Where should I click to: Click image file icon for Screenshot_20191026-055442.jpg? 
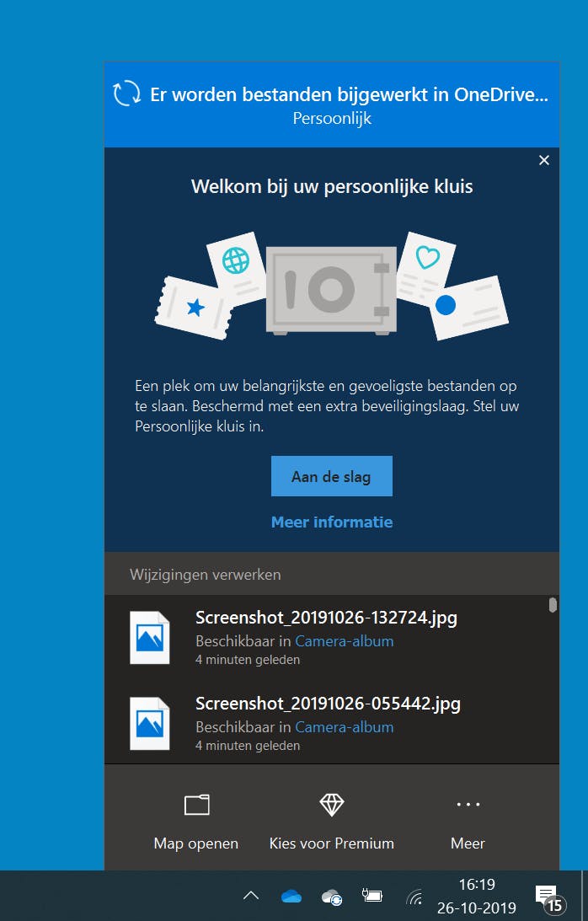(x=150, y=723)
